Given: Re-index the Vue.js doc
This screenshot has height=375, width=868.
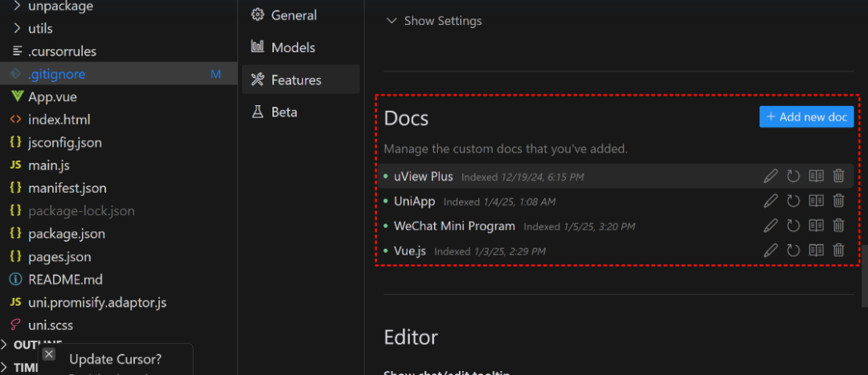Looking at the screenshot, I should point(793,251).
